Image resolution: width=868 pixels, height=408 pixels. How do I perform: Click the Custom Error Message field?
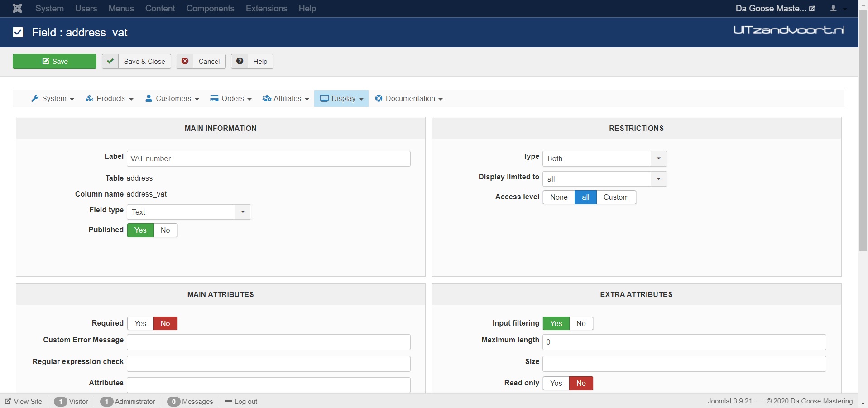coord(269,342)
